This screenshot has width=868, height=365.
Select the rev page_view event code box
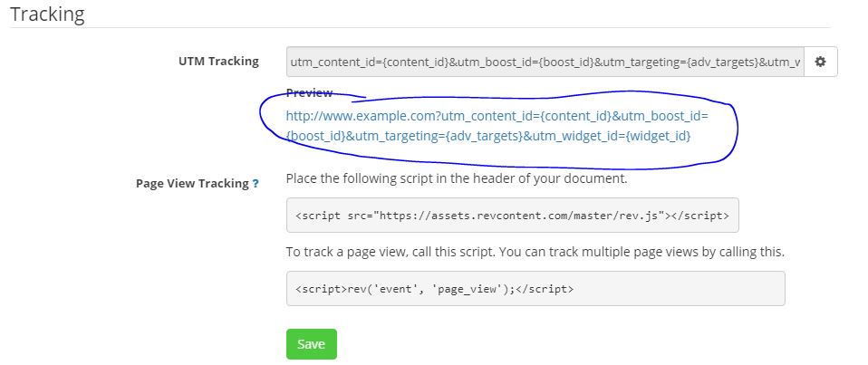pyautogui.click(x=535, y=288)
